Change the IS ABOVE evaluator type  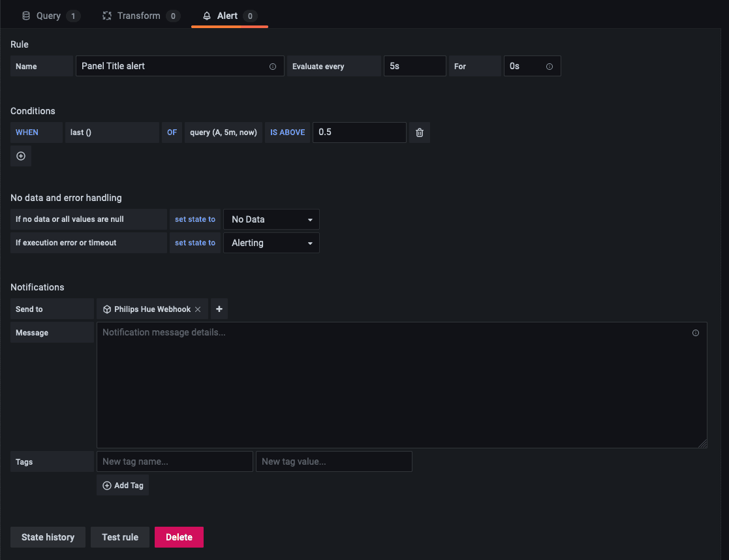pos(287,132)
